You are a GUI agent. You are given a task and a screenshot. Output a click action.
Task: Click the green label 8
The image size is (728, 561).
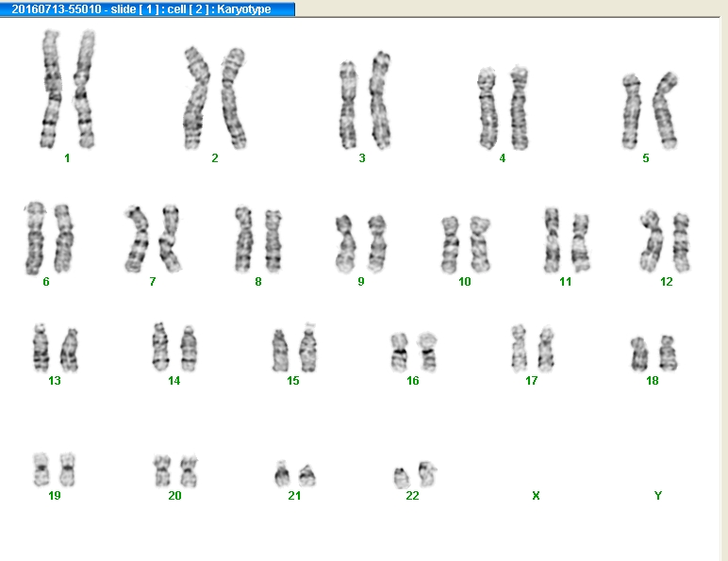pyautogui.click(x=258, y=282)
